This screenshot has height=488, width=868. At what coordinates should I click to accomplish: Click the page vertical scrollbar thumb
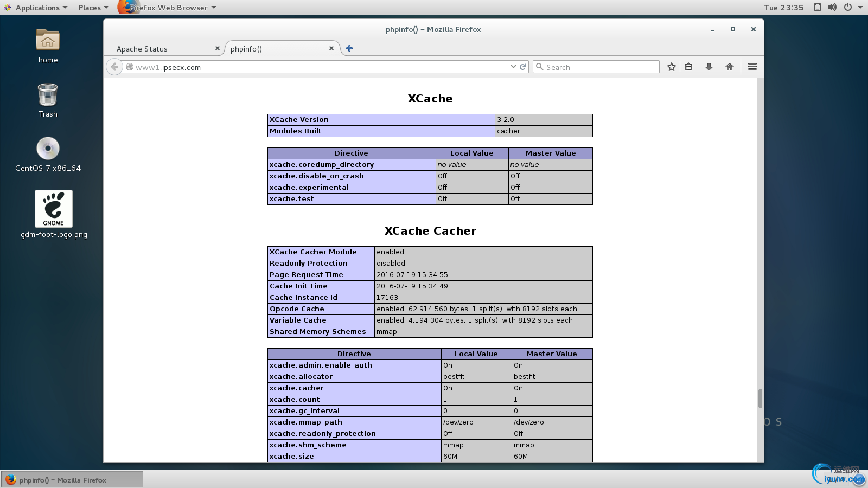coord(760,398)
